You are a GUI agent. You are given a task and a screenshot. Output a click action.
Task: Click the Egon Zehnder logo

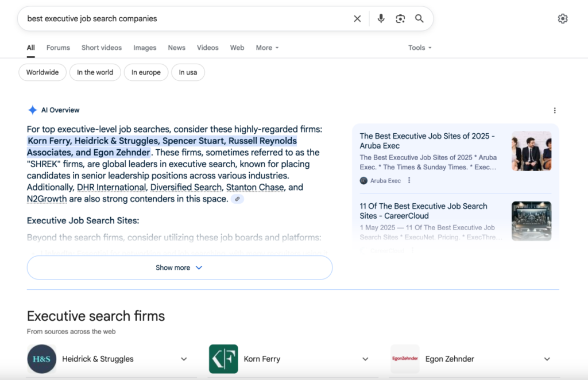pyautogui.click(x=405, y=359)
